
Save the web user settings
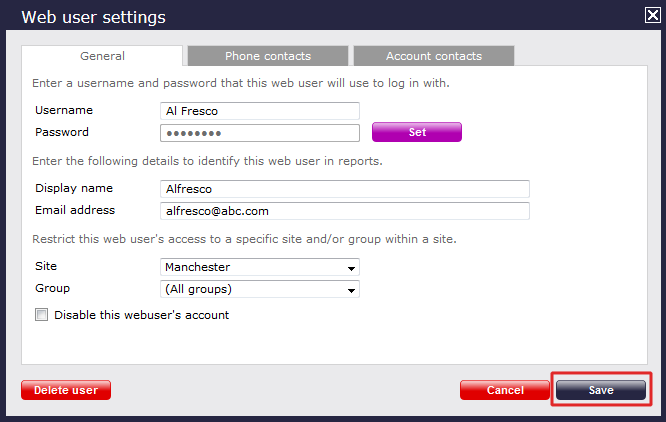(601, 390)
